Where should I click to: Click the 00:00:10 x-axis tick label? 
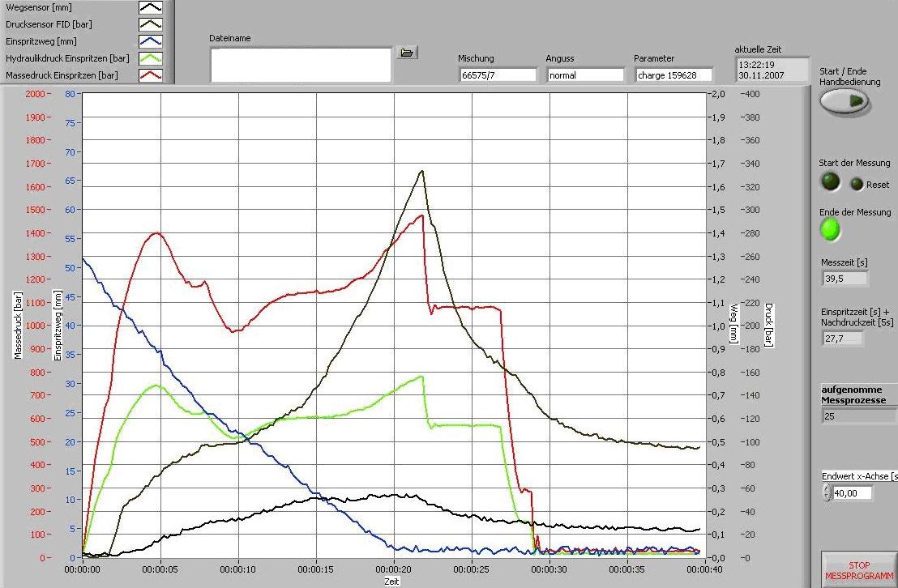tap(237, 569)
